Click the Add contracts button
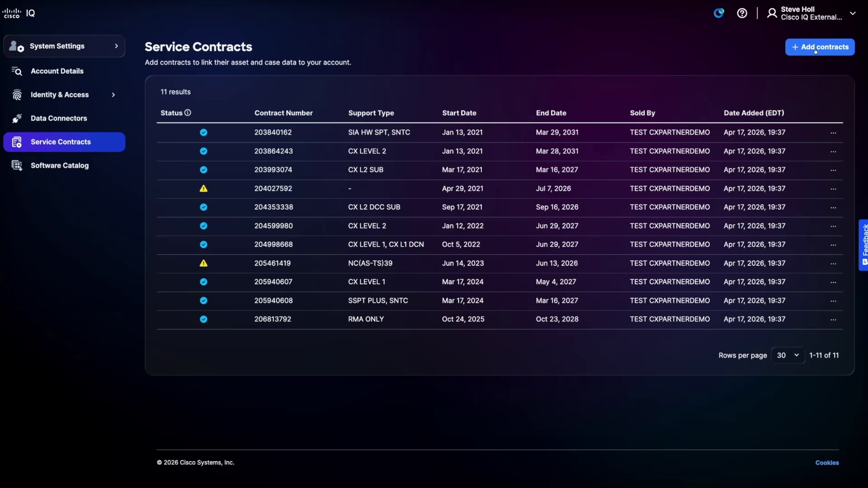 click(820, 47)
